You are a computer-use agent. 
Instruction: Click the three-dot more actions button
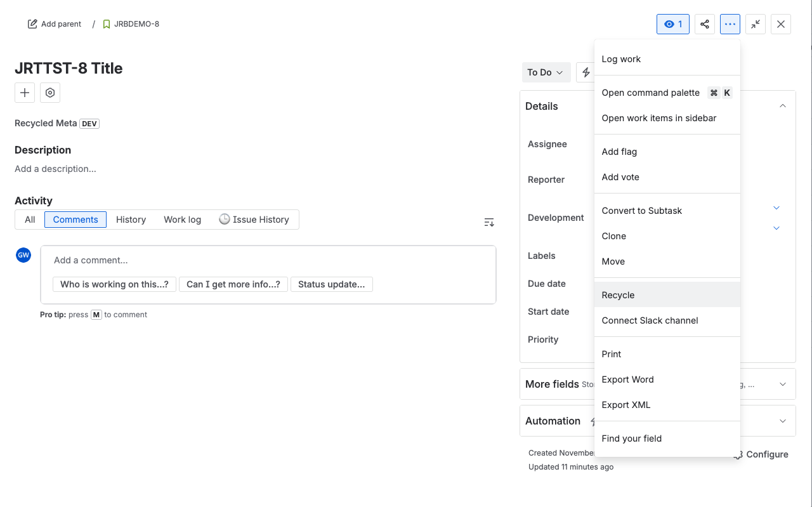tap(730, 24)
